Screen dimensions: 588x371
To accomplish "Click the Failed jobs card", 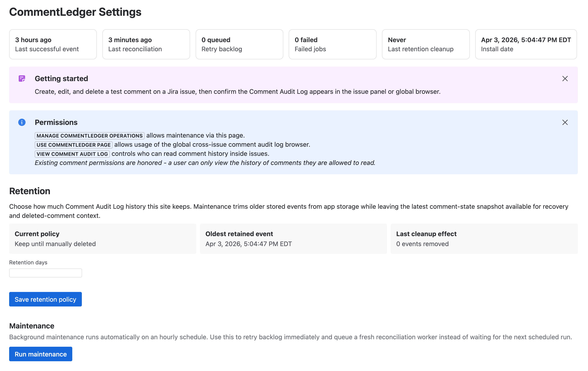I will [x=332, y=44].
